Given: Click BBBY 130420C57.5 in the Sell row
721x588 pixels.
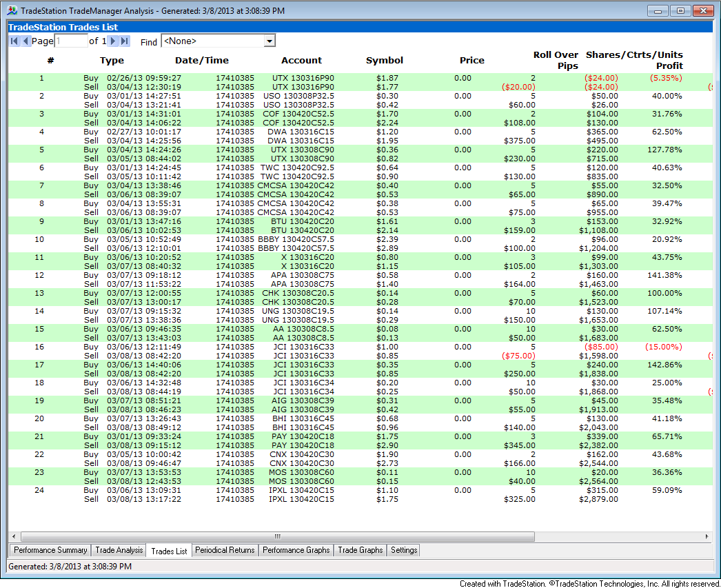Looking at the screenshot, I should click(296, 248).
